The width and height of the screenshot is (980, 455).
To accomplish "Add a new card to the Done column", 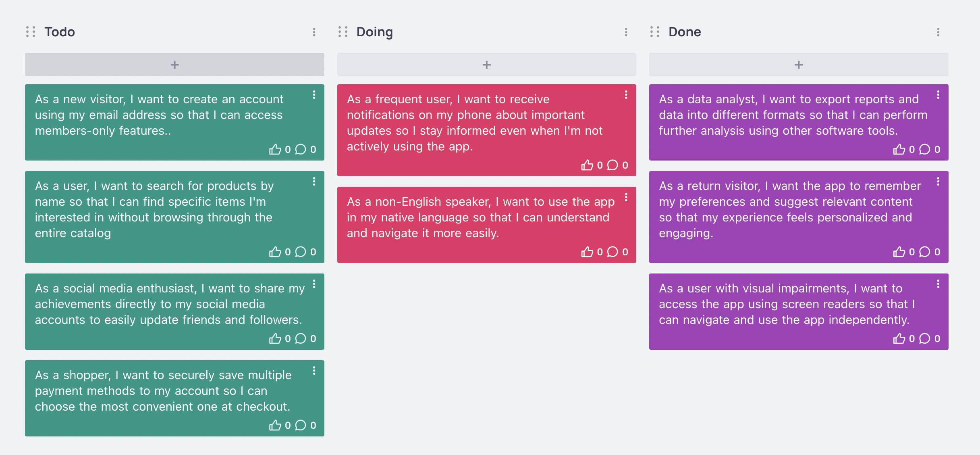I will coord(798,65).
